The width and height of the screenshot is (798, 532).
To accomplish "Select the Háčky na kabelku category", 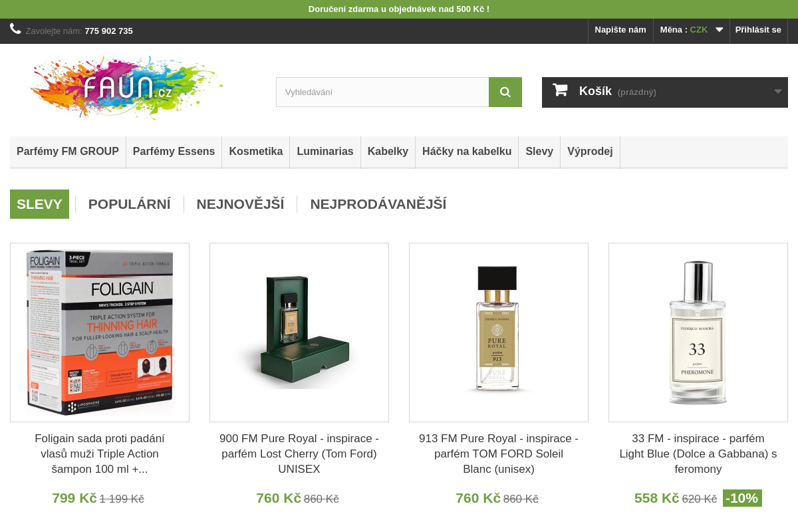I will coord(466,152).
